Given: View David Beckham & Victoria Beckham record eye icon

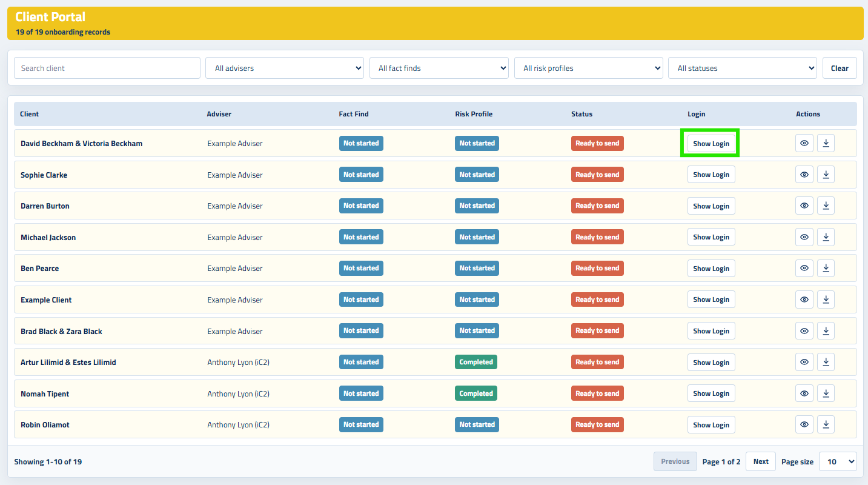Looking at the screenshot, I should (x=804, y=143).
